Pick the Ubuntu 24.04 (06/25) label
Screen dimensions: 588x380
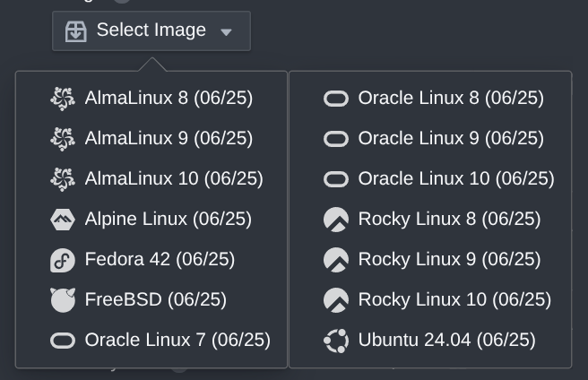click(x=446, y=341)
